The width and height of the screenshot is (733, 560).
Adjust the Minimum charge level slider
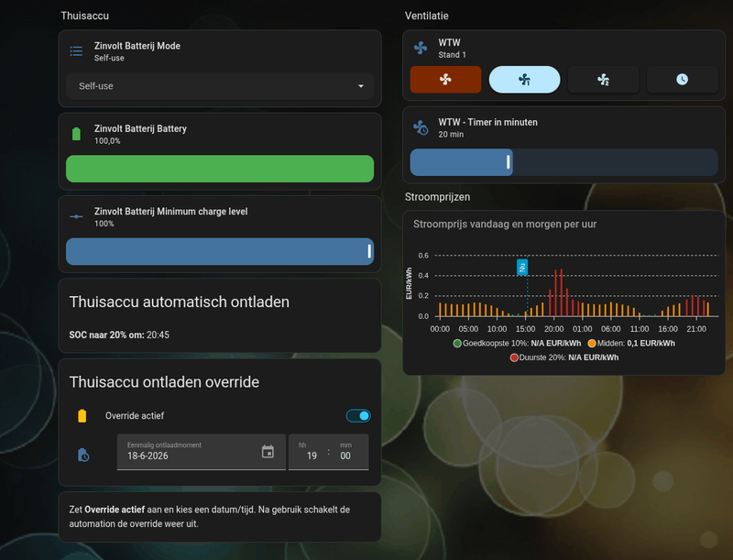pos(220,251)
